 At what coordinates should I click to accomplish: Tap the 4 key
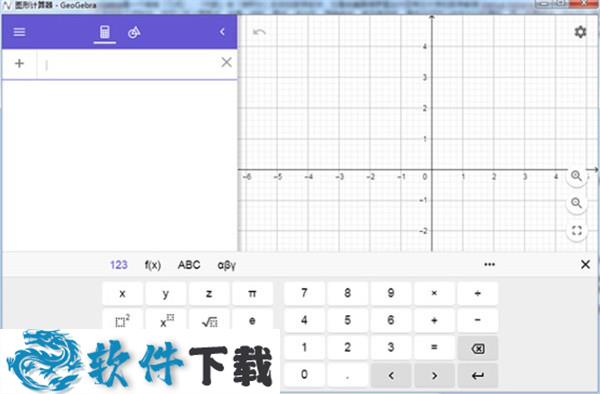point(304,320)
